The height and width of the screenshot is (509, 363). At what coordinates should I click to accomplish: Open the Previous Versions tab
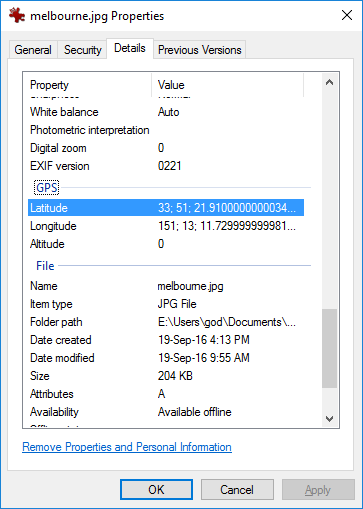click(x=199, y=50)
